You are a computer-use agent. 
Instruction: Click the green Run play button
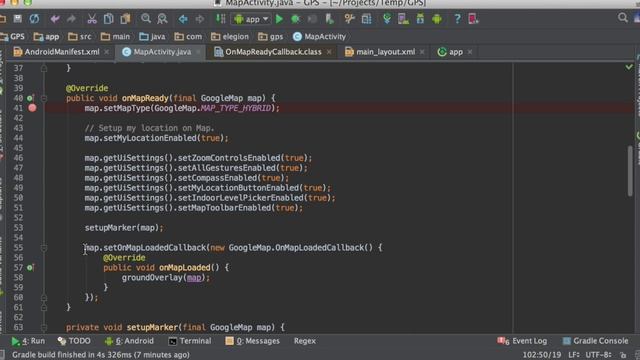pos(280,19)
